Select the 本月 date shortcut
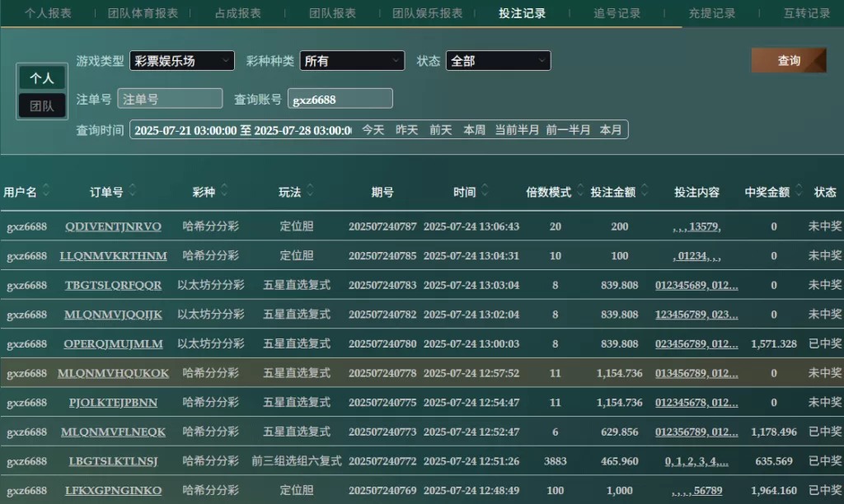 611,130
